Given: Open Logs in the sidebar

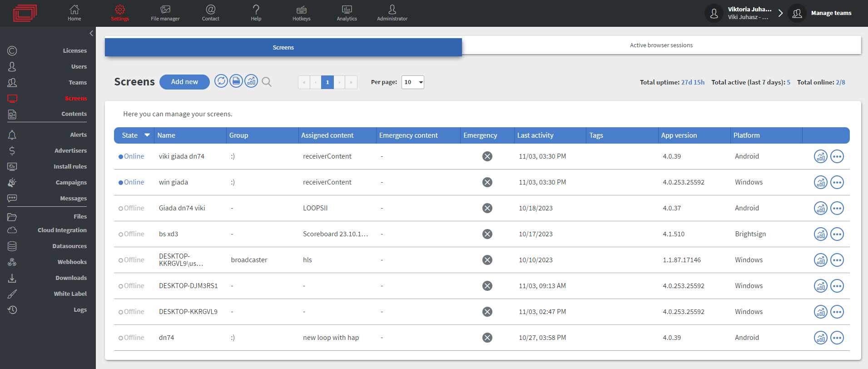Looking at the screenshot, I should (x=47, y=309).
